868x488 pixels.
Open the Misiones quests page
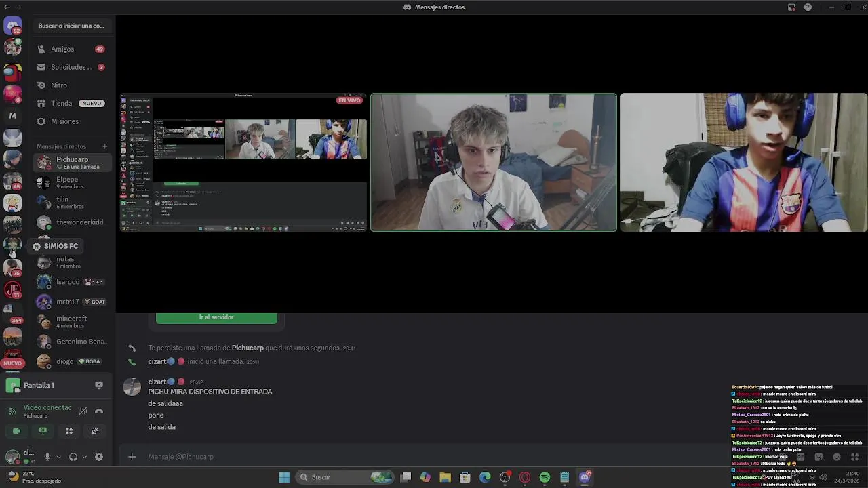click(x=72, y=121)
